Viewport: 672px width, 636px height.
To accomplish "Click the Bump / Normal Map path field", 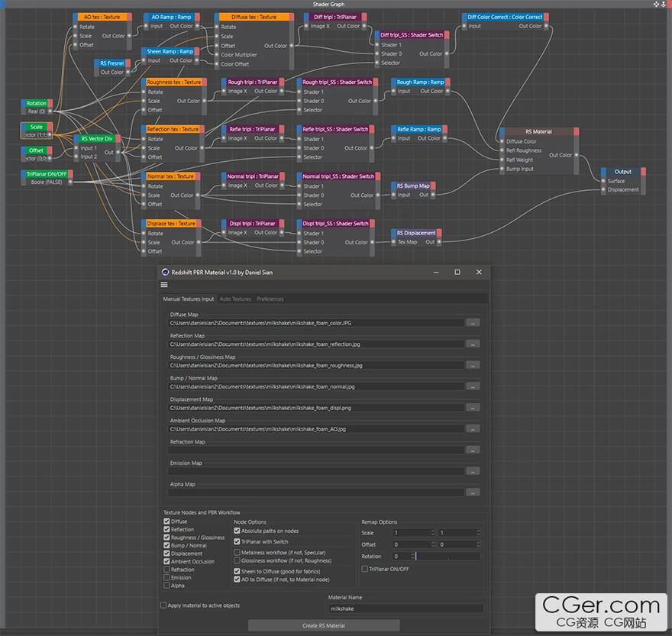I will coord(316,386).
